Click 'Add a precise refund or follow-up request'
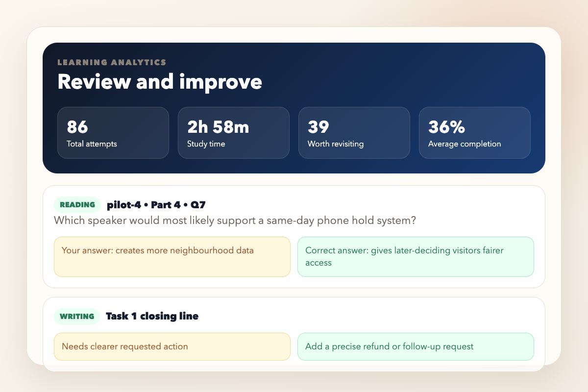Viewport: 588px width, 392px height. (416, 346)
